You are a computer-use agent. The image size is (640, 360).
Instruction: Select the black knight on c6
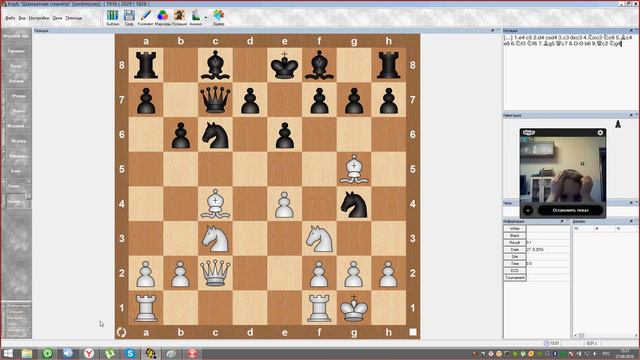click(x=215, y=135)
